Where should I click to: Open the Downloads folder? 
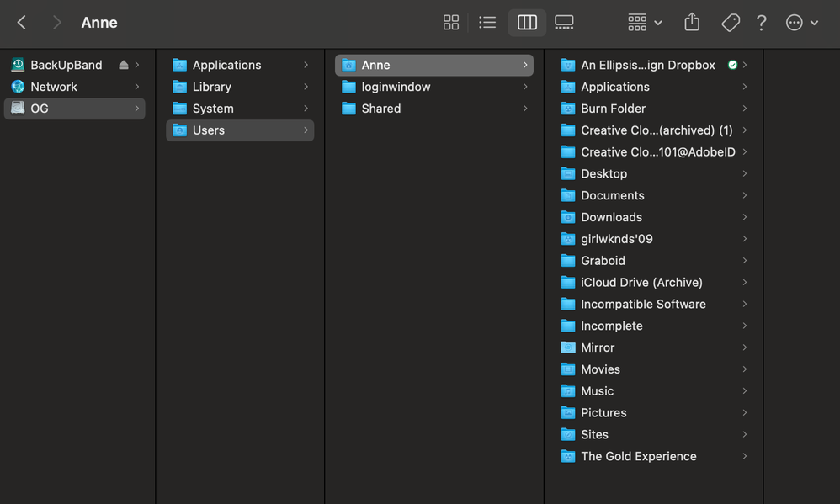tap(611, 217)
